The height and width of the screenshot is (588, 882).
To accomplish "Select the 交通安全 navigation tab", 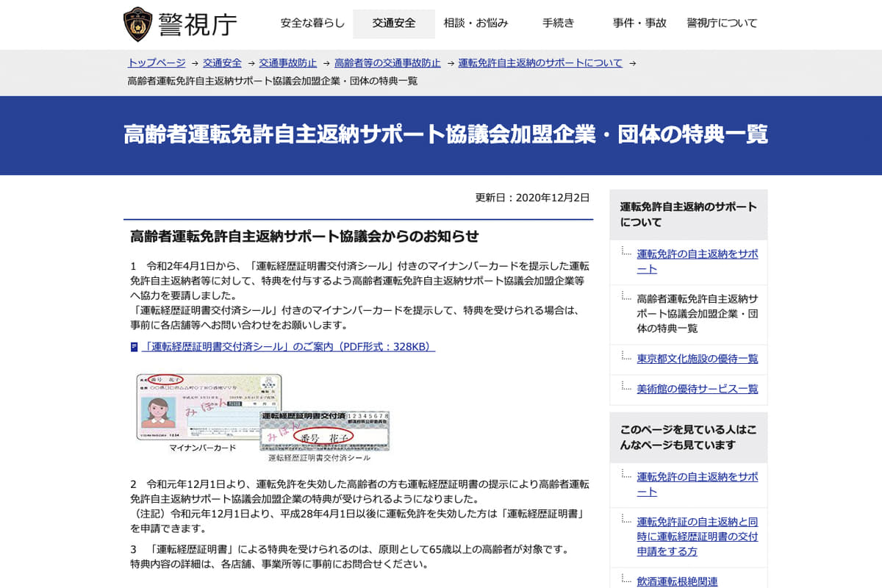I will [393, 23].
